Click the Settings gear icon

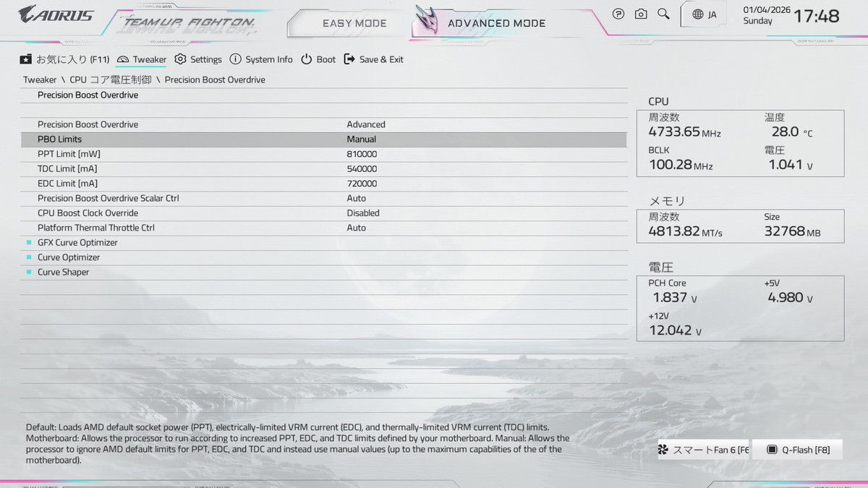(x=180, y=59)
